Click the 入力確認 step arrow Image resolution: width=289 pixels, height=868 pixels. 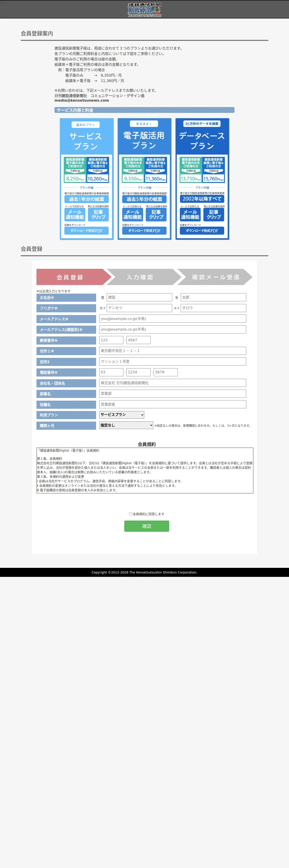pos(144,277)
